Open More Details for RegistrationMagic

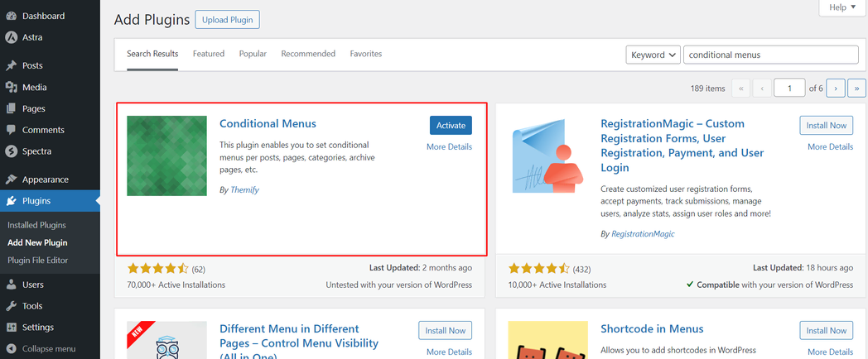click(830, 146)
